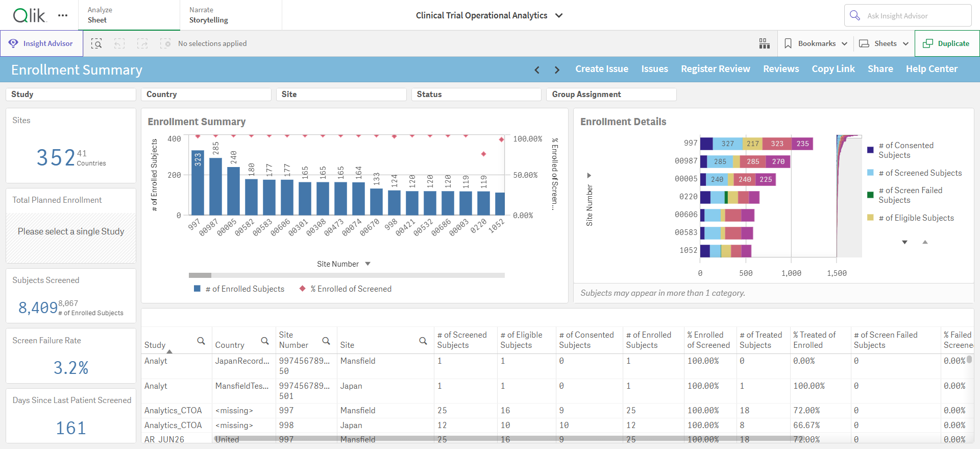This screenshot has width=980, height=449.
Task: Search the Site Number column
Action: pos(326,341)
